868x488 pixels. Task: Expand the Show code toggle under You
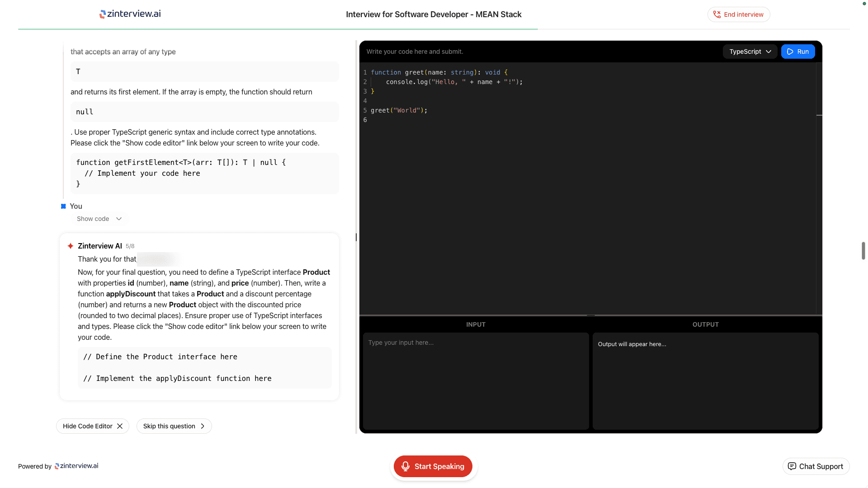[x=99, y=219]
